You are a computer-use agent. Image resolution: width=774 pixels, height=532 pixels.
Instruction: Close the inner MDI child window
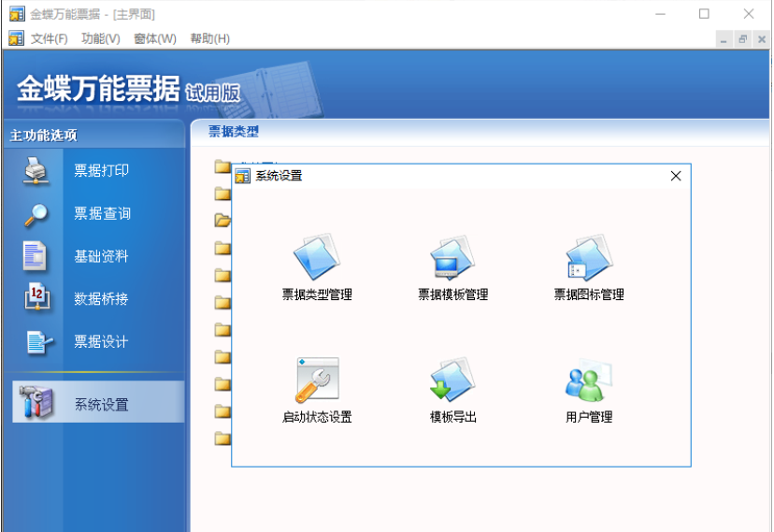pos(762,39)
